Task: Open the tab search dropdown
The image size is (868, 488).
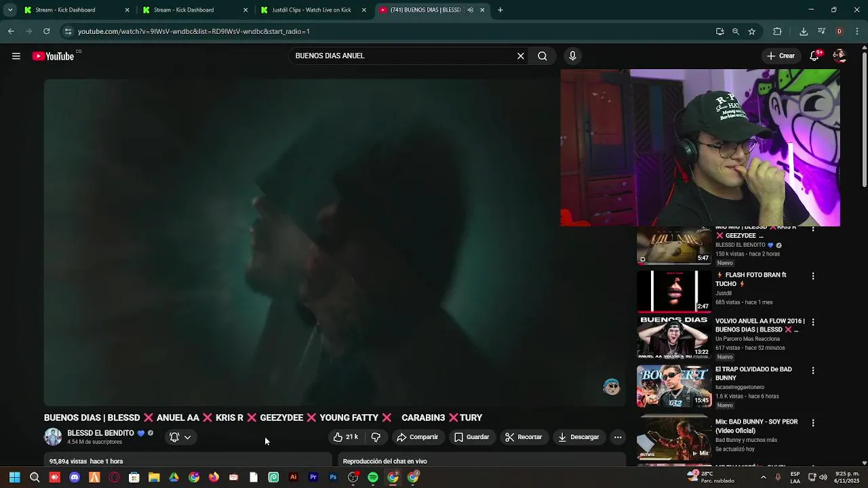Action: pyautogui.click(x=9, y=10)
